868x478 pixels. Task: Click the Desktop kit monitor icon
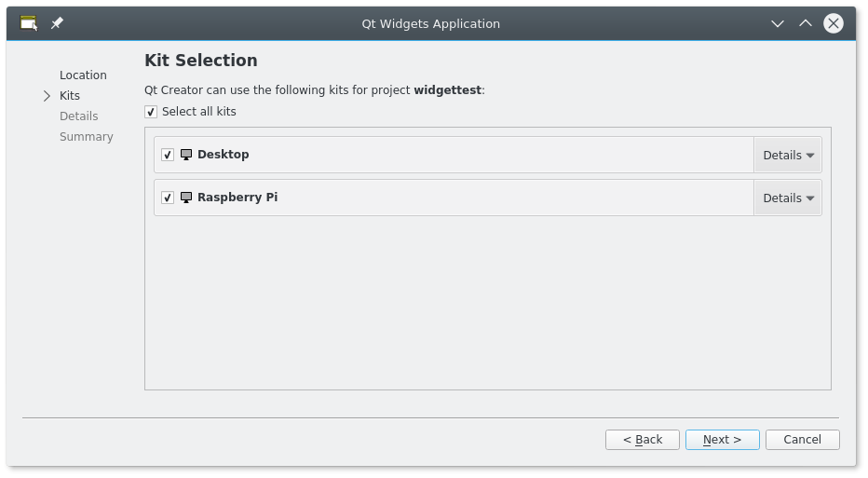[x=186, y=155]
